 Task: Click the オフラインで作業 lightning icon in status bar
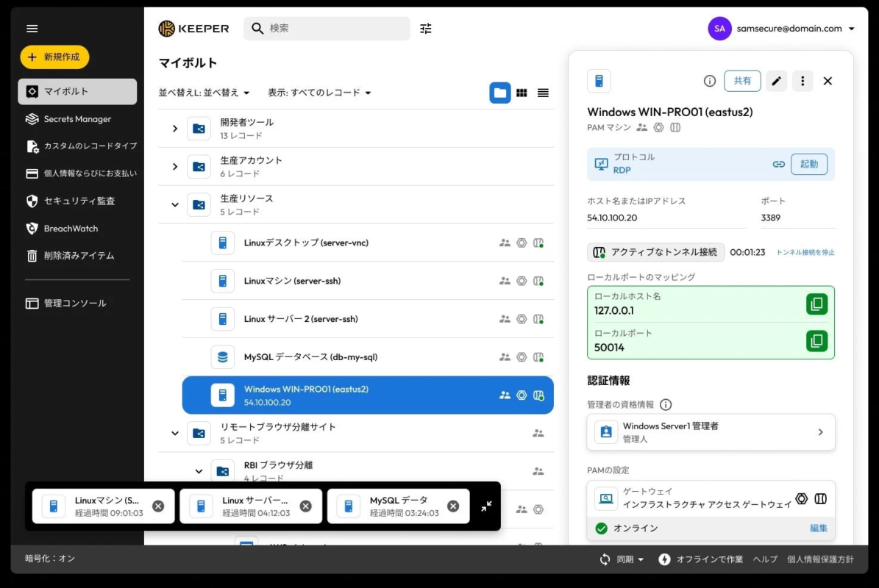click(x=664, y=559)
